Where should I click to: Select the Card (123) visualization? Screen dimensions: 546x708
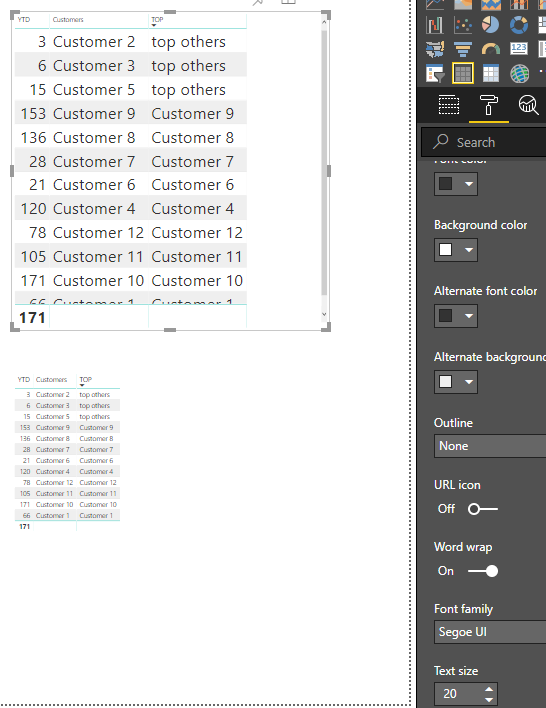coord(519,48)
